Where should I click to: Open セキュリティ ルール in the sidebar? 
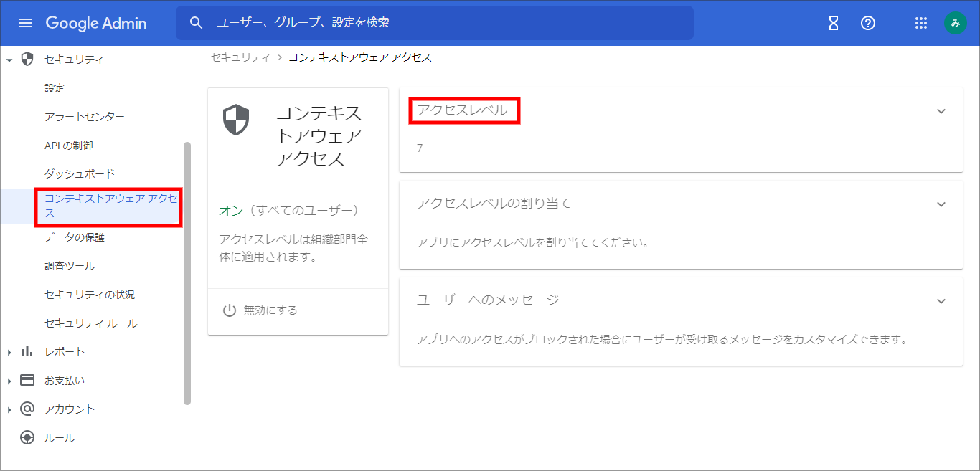click(x=91, y=323)
